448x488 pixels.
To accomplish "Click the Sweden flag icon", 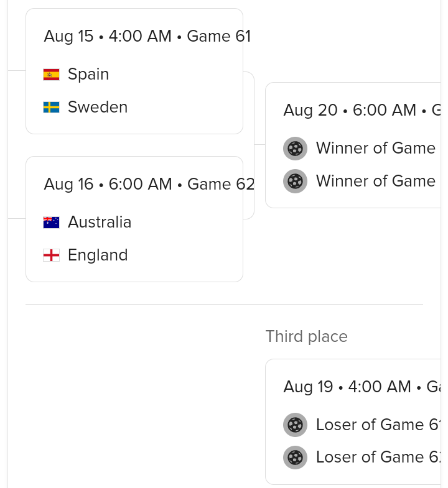I will 51,108.
